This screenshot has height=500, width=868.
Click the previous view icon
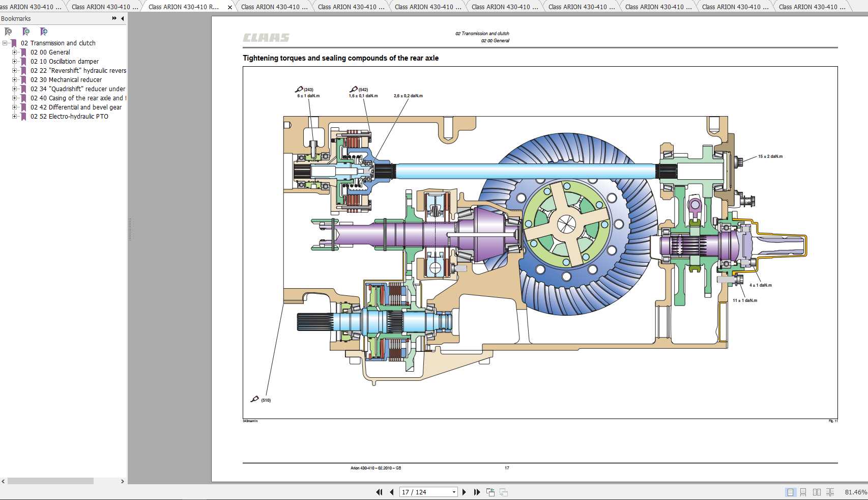(x=490, y=492)
